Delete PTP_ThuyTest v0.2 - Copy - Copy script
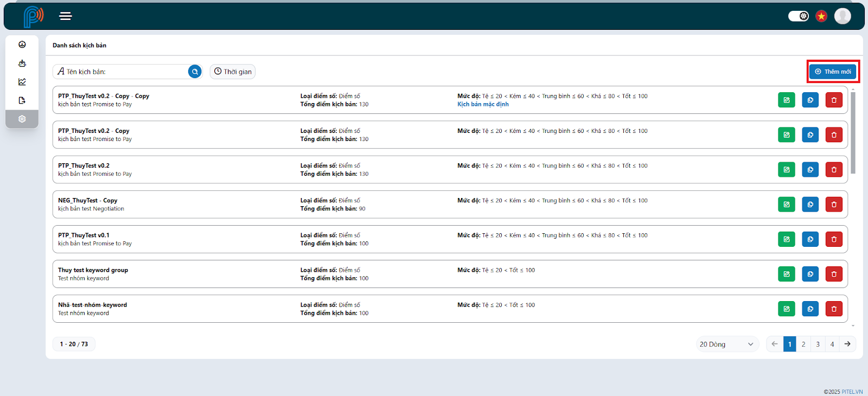The width and height of the screenshot is (868, 396). (834, 100)
